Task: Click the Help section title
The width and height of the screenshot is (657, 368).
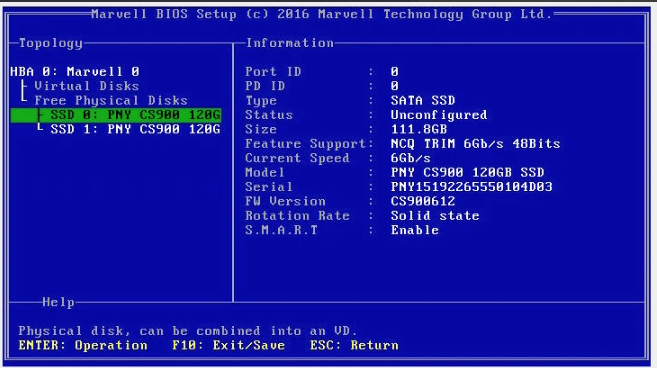Action: (58, 302)
